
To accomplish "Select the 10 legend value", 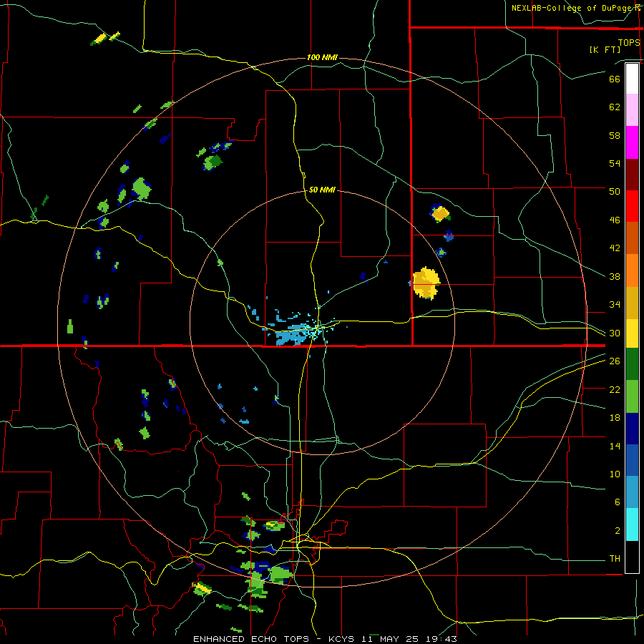I will click(615, 474).
